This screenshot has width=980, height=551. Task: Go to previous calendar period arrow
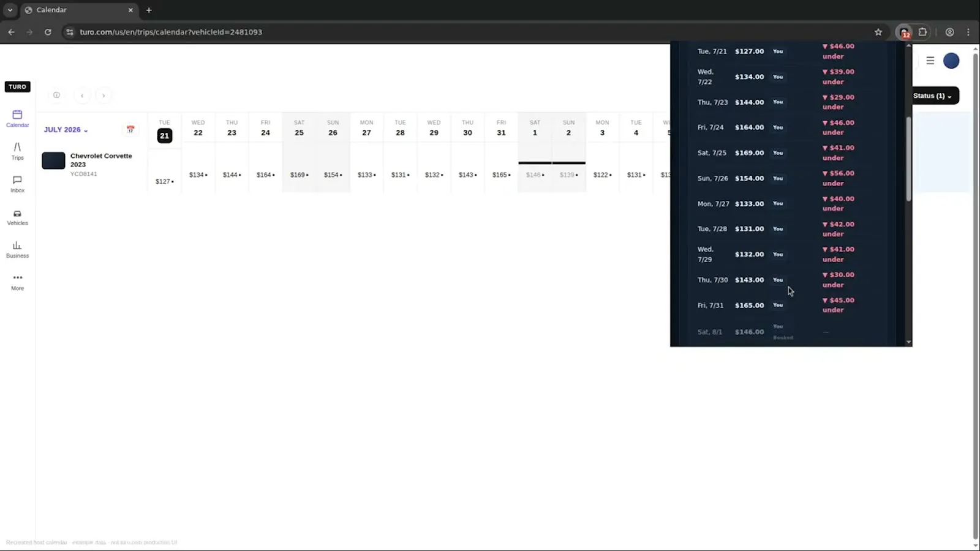(x=82, y=96)
